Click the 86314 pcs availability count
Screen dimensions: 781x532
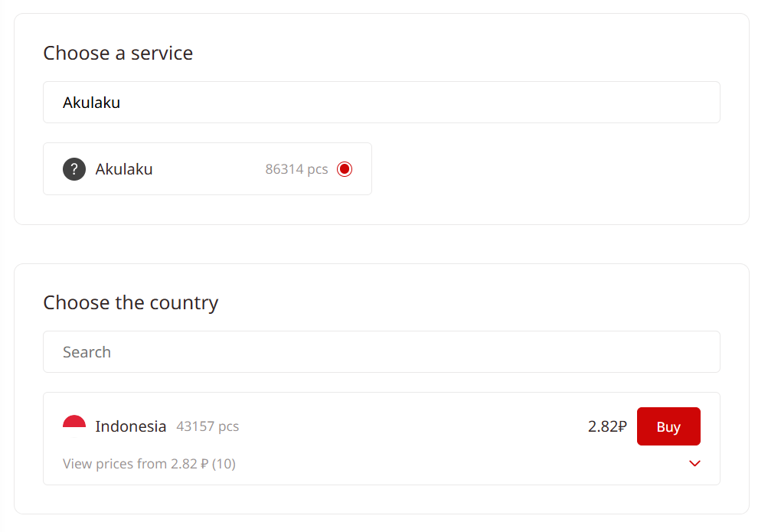point(296,169)
